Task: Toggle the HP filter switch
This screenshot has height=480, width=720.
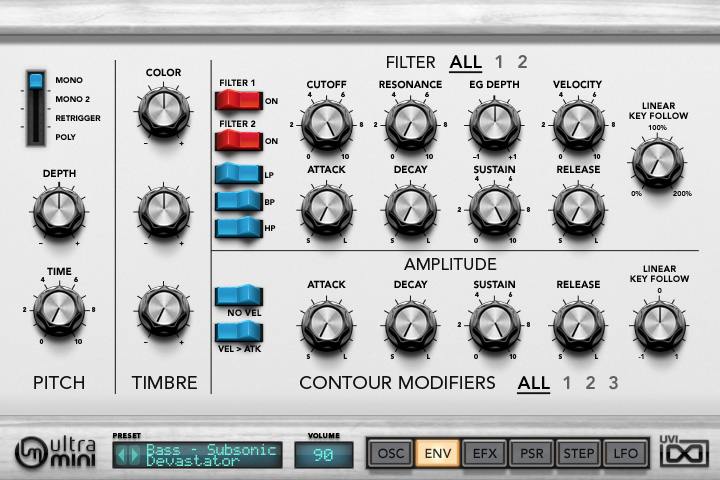Action: [x=239, y=227]
